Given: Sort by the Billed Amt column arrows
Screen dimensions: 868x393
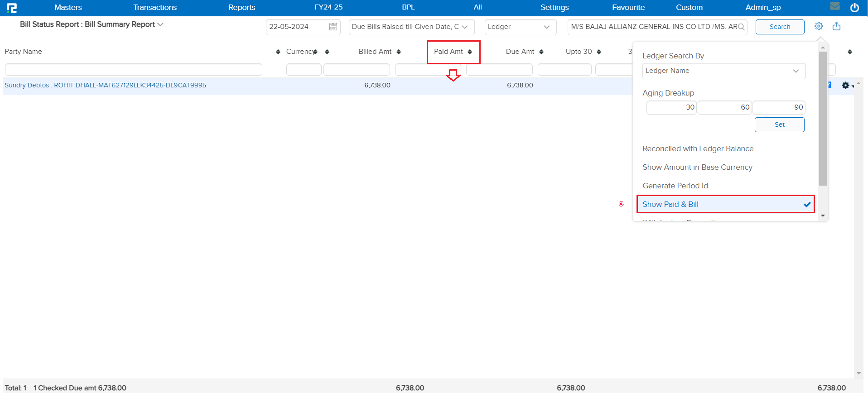Looking at the screenshot, I should point(399,52).
